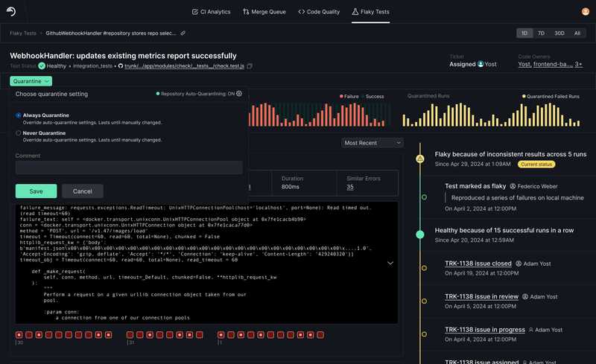The height and width of the screenshot is (364, 596).
Task: Click first red failed run square
Action: (x=19, y=334)
